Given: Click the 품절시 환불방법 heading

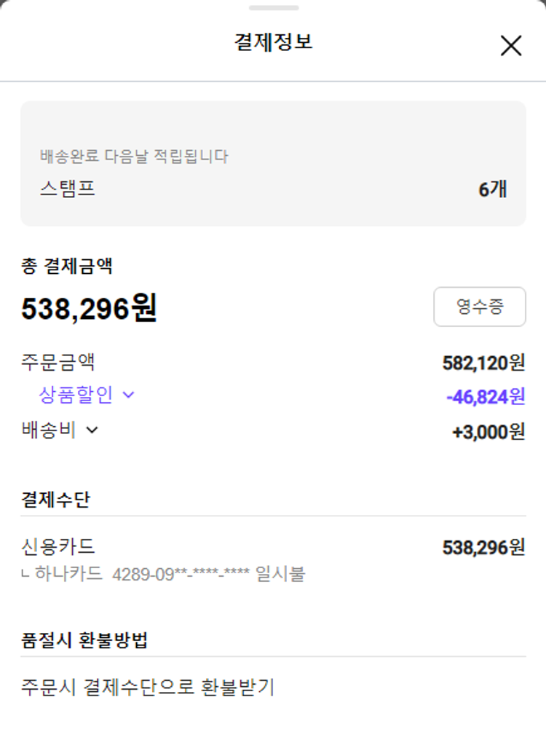Looking at the screenshot, I should (84, 640).
